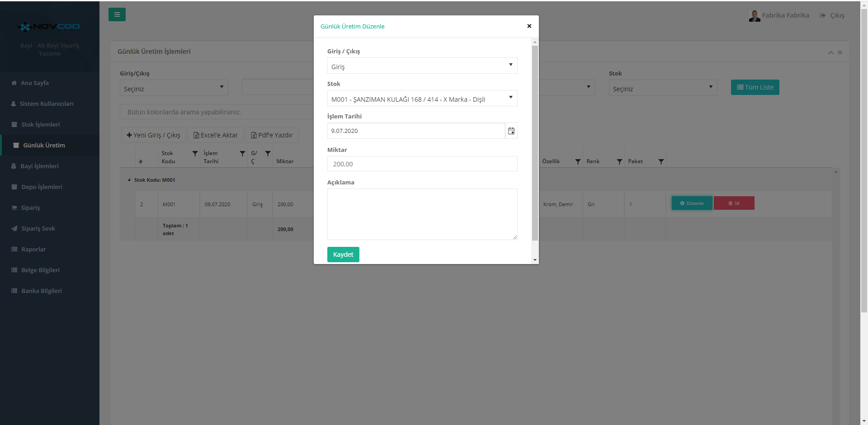Go to Raporlar in the sidebar
Viewport: 868px width, 425px height.
click(x=33, y=249)
